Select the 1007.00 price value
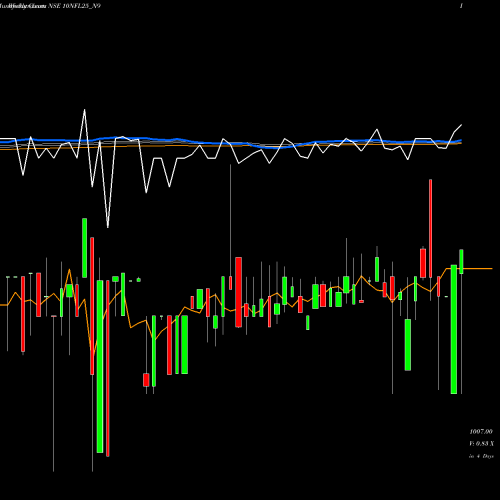 pyautogui.click(x=481, y=432)
